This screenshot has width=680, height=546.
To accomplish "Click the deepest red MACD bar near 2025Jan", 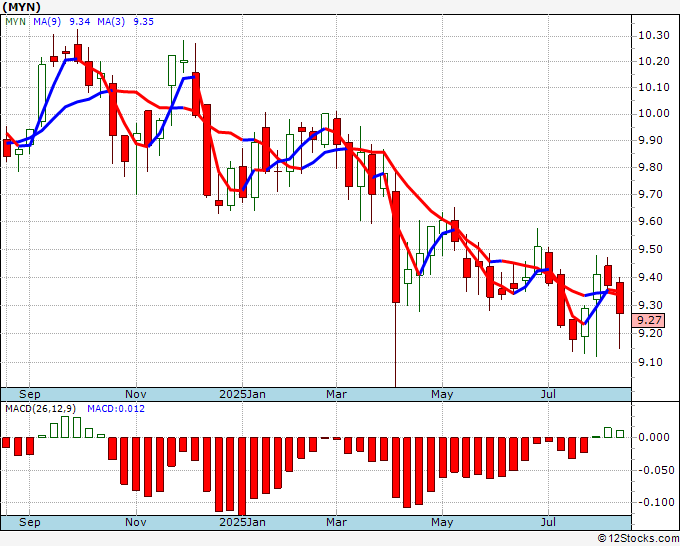I will click(242, 476).
